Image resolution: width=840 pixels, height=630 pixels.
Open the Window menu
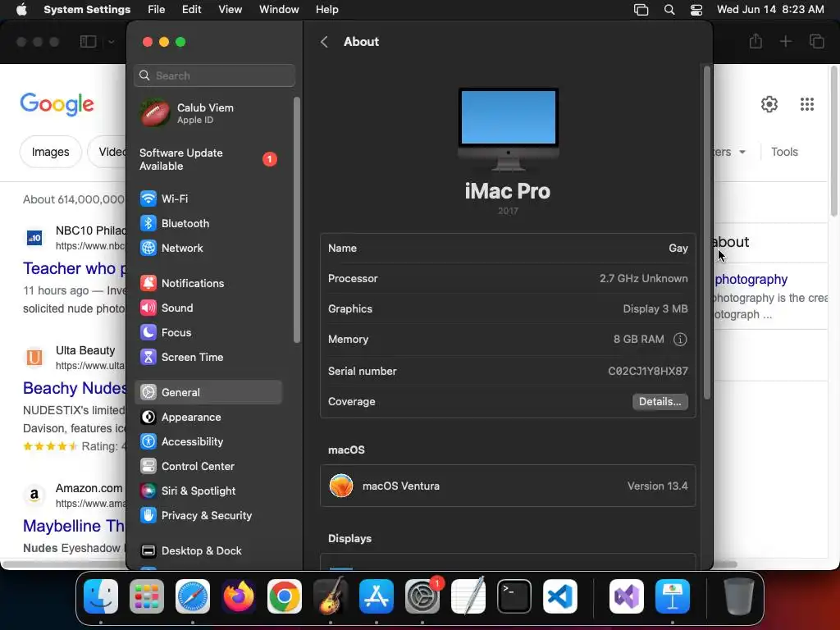pyautogui.click(x=279, y=10)
